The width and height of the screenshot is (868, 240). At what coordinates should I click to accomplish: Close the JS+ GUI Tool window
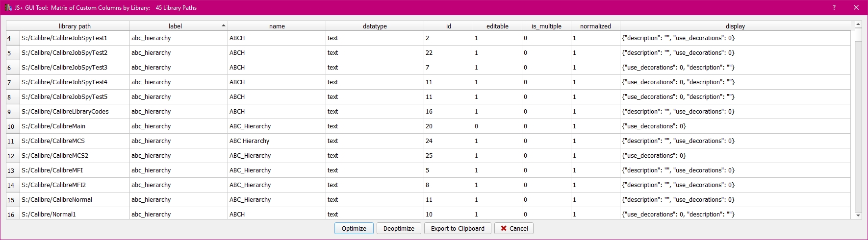(856, 7)
